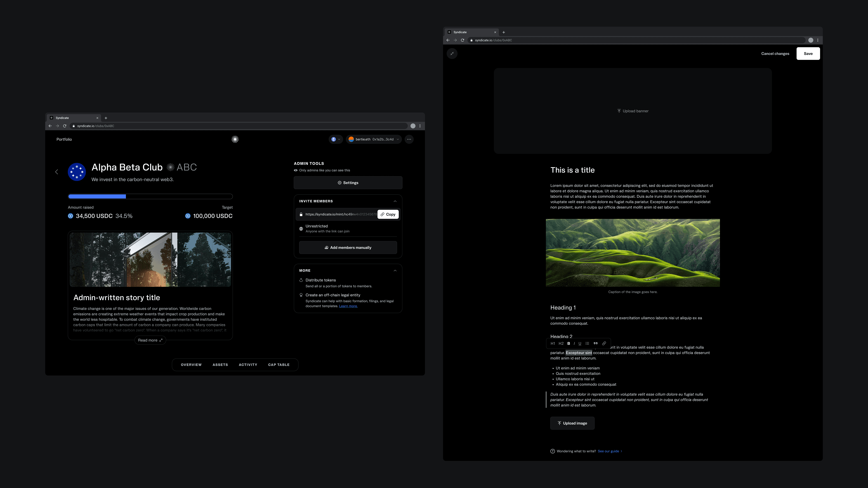Click the Save button
Screen dimensions: 868x488
(x=808, y=54)
